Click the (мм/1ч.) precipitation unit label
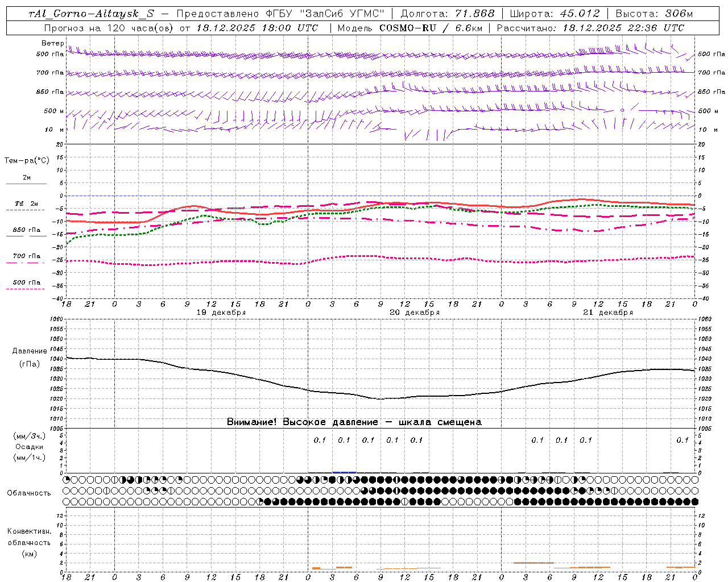728x582 pixels. (x=30, y=458)
